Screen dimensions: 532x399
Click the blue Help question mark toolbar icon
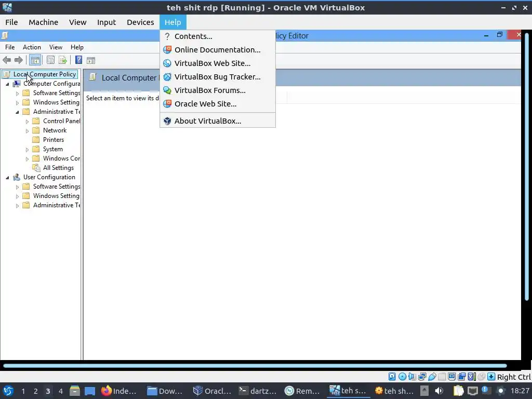click(78, 60)
